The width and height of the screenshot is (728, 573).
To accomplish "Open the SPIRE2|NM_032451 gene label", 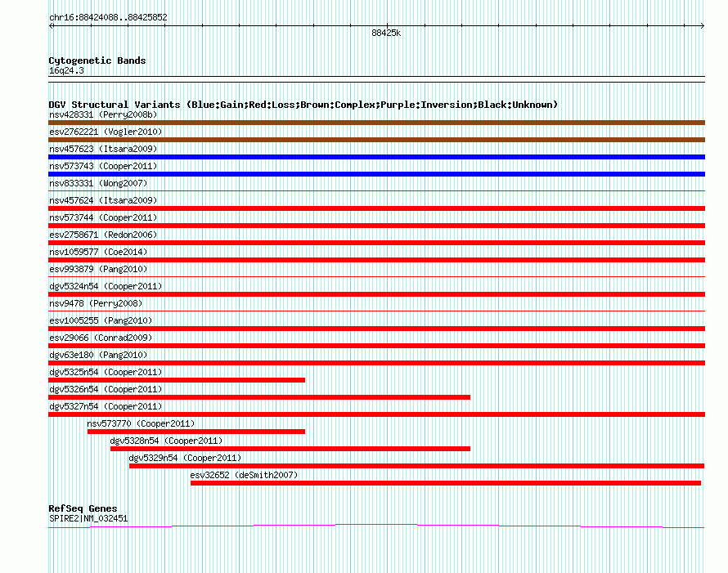I will tap(88, 519).
